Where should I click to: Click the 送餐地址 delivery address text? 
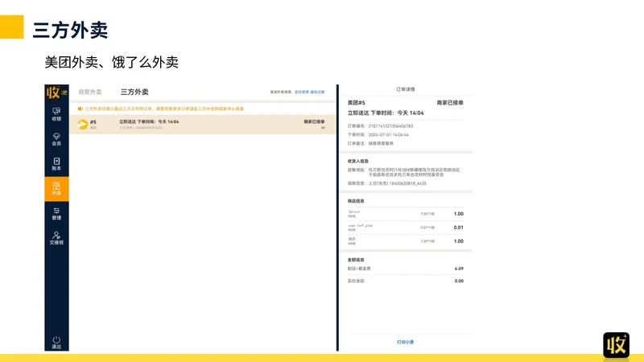[x=414, y=172]
